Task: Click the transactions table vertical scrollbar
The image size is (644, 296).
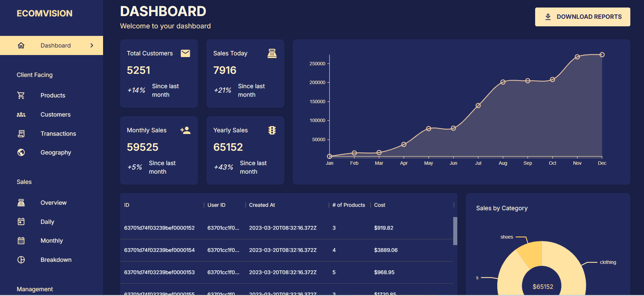Action: coord(455,231)
